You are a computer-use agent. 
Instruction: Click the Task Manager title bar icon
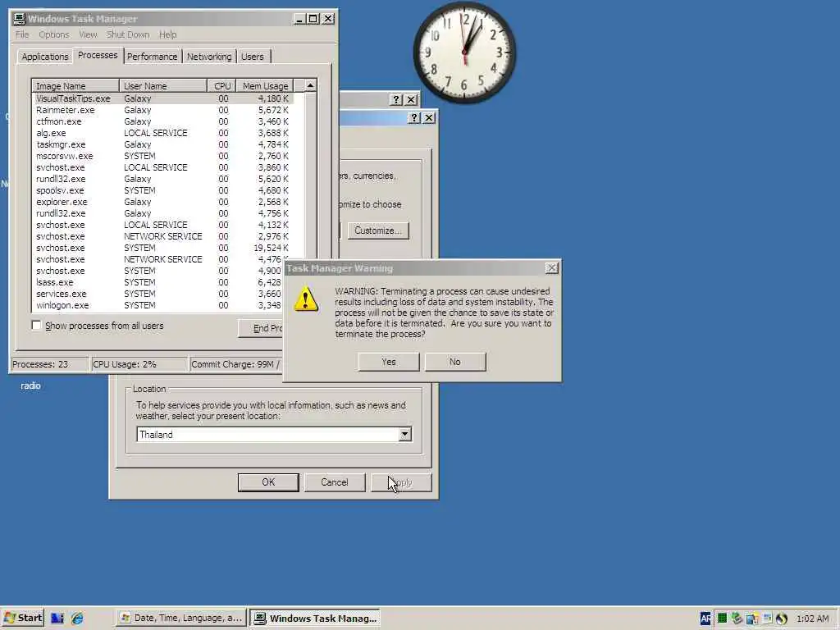tap(20, 19)
